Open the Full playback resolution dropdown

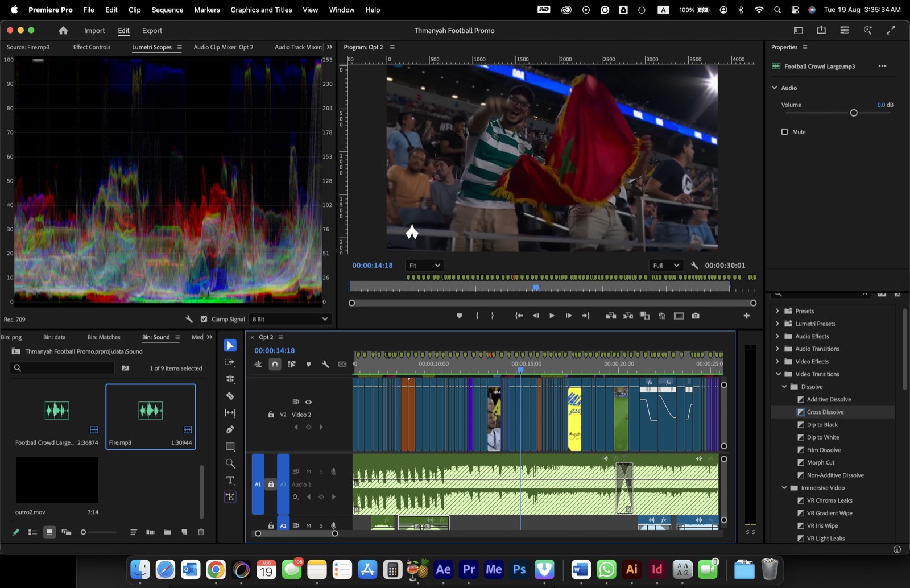(x=665, y=265)
